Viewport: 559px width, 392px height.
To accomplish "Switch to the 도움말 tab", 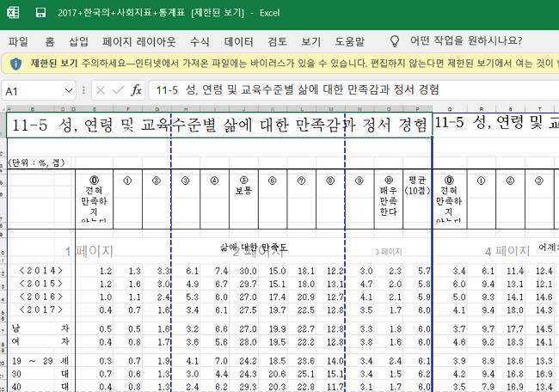I will (349, 40).
